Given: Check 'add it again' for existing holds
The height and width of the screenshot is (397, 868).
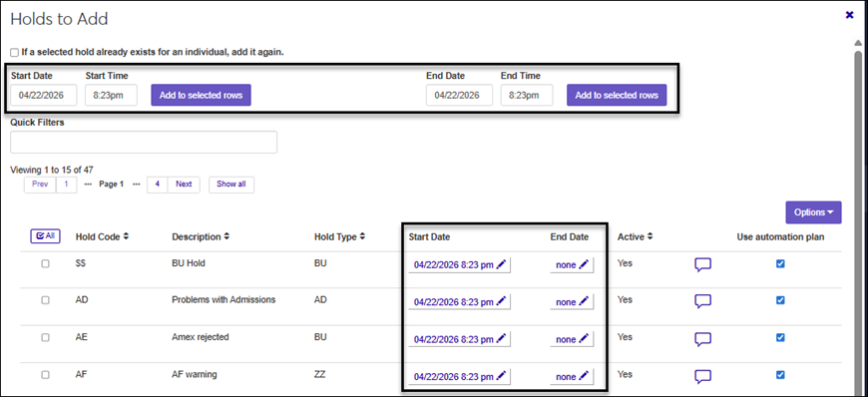Looking at the screenshot, I should [14, 53].
